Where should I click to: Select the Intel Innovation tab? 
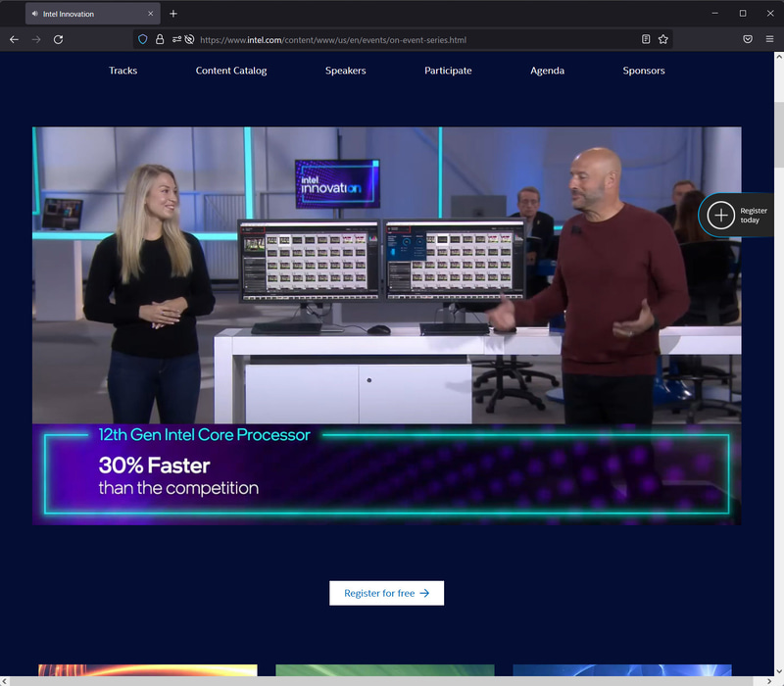click(x=93, y=14)
